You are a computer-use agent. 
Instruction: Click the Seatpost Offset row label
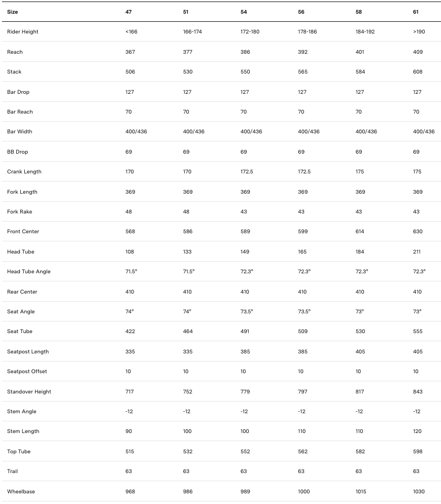(x=27, y=372)
